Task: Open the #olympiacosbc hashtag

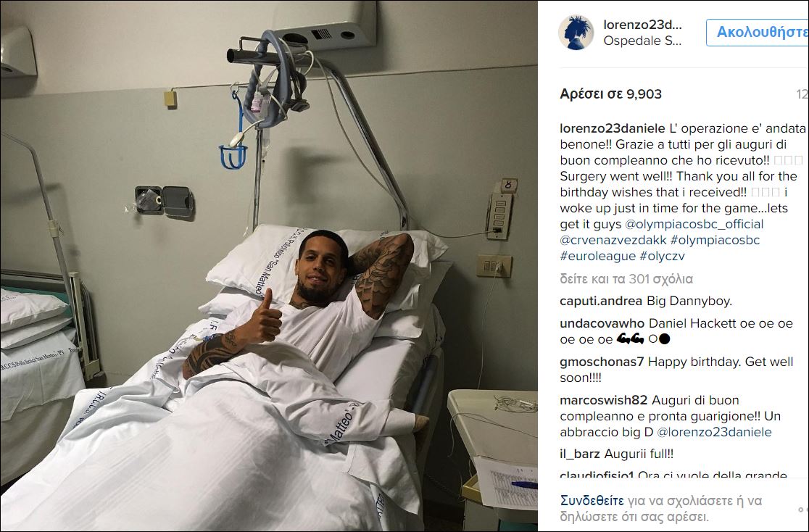Action: (715, 240)
